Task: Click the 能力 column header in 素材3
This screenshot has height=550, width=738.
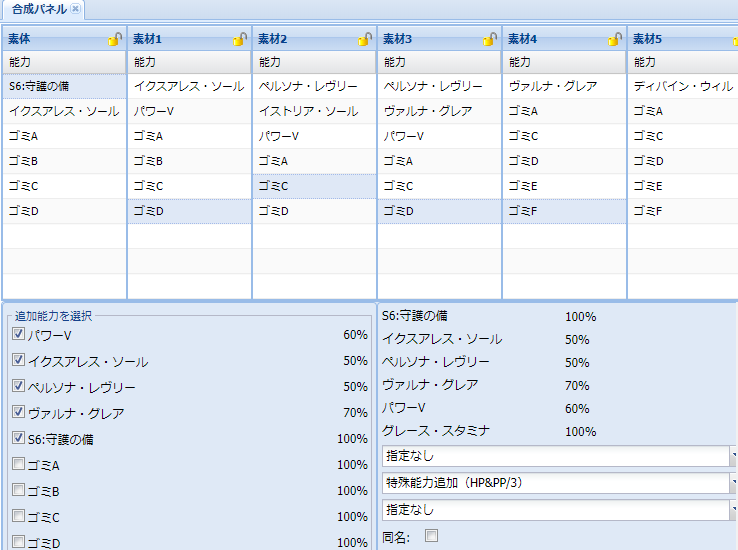Action: 439,62
